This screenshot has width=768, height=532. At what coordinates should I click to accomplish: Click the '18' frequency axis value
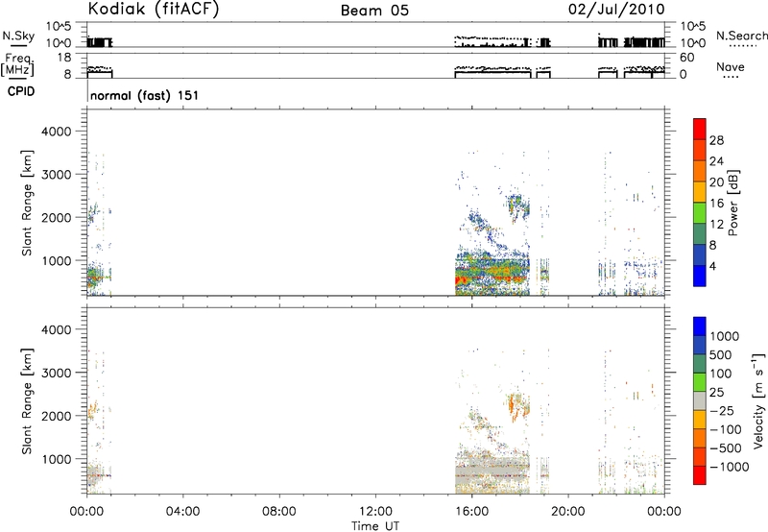(x=64, y=58)
